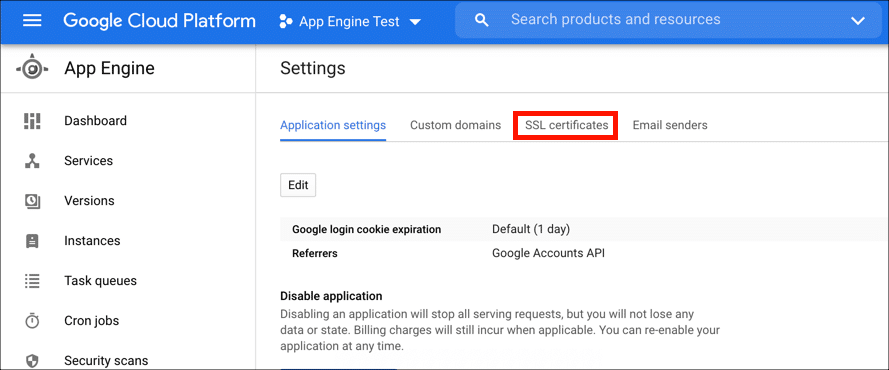Open the App Engine Test project dropdown
The image size is (889, 370).
click(x=415, y=22)
